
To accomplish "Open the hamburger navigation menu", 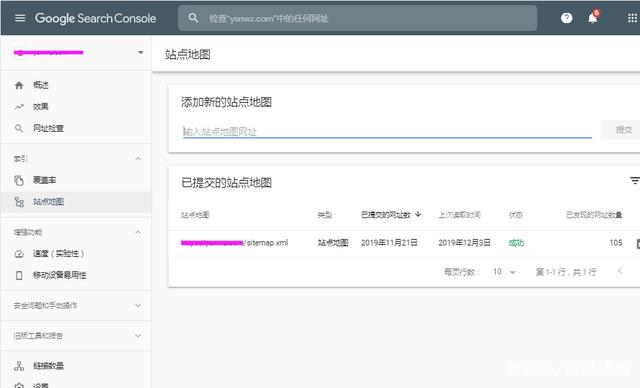I will point(20,18).
